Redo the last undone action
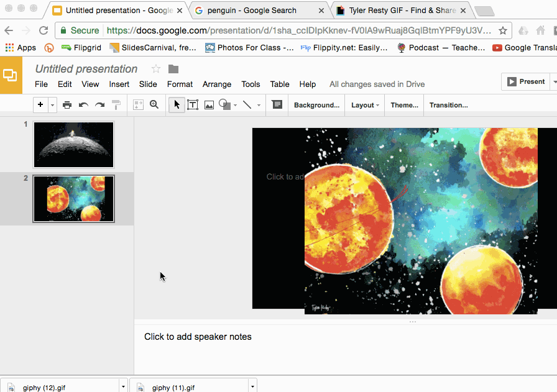This screenshot has height=392, width=557. 99,105
